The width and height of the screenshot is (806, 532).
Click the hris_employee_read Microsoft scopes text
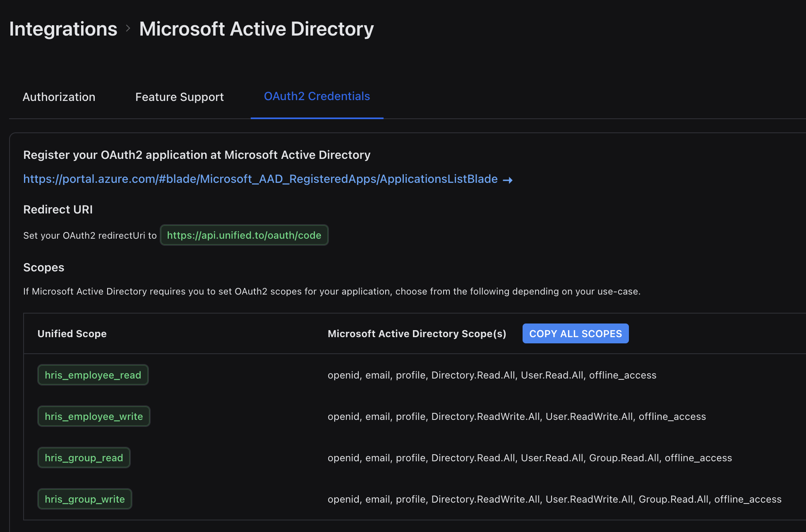tap(492, 375)
